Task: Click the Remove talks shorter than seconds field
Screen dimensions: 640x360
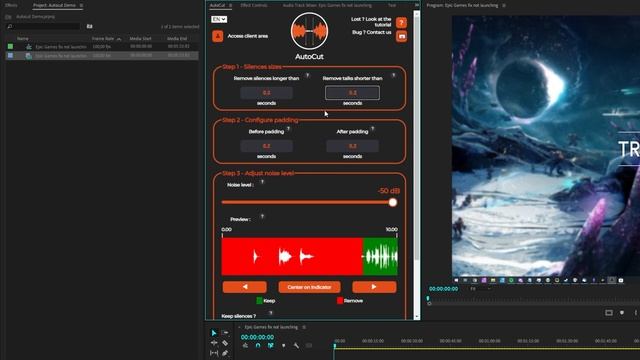Action: [352, 93]
